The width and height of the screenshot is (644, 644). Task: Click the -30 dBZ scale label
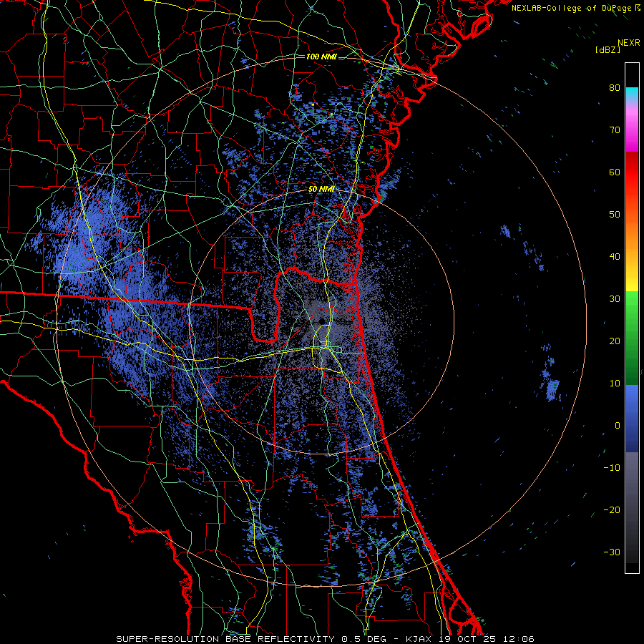pos(612,552)
